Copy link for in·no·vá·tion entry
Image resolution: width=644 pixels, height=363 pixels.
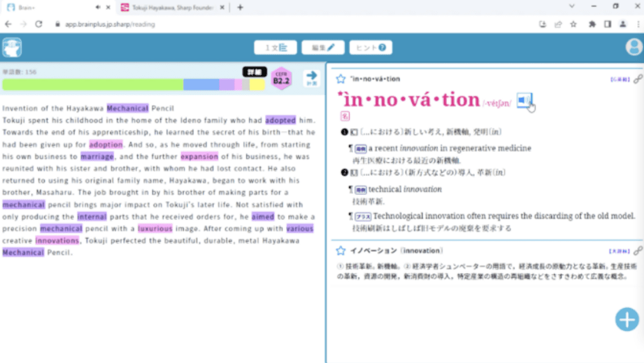point(638,79)
